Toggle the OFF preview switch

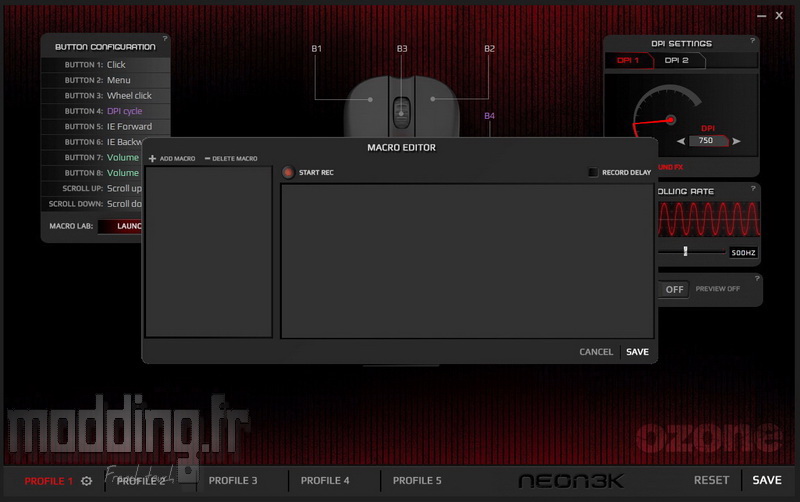point(674,289)
